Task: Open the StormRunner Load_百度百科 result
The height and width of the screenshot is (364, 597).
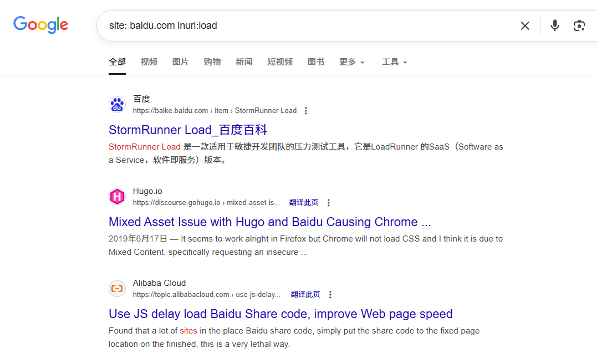Action: coord(188,130)
